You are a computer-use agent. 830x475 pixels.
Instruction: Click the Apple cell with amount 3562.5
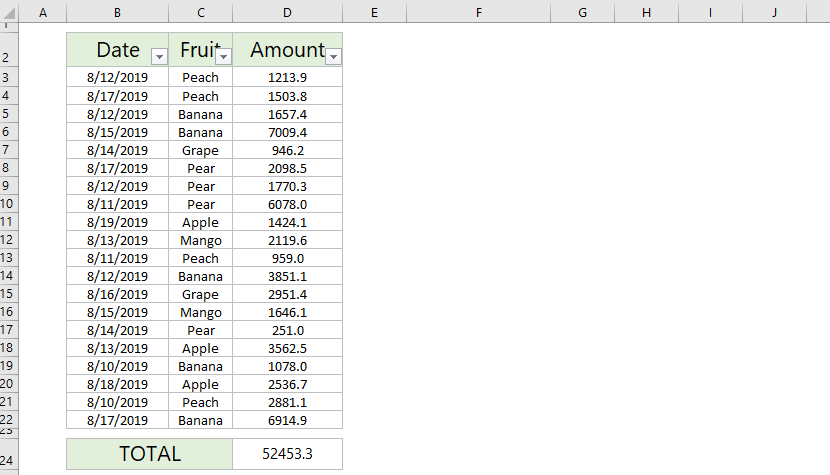click(x=201, y=349)
